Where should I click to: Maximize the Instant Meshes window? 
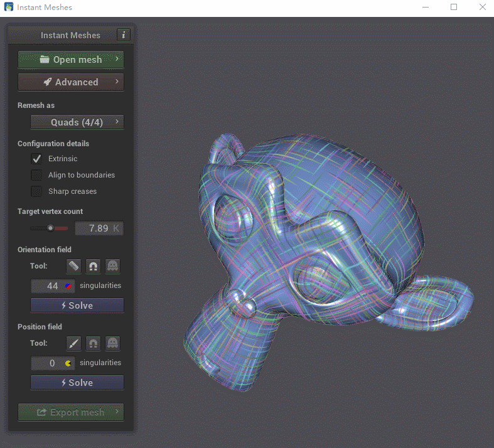[454, 7]
